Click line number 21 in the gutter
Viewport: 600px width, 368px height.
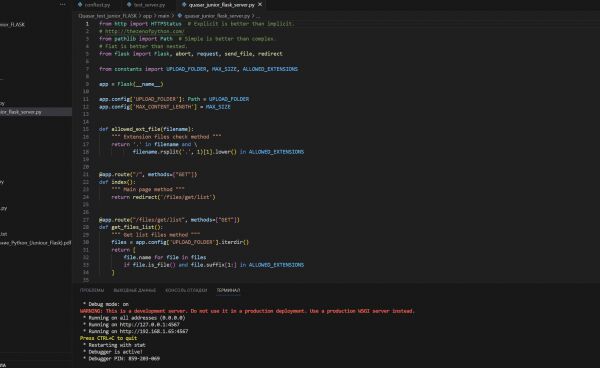pos(86,174)
